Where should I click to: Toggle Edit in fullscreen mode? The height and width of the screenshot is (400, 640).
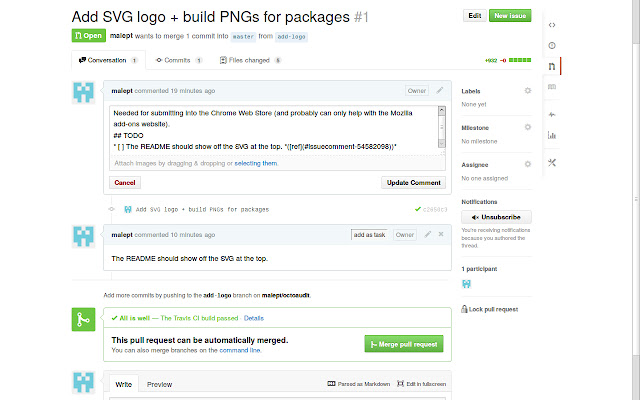point(421,384)
